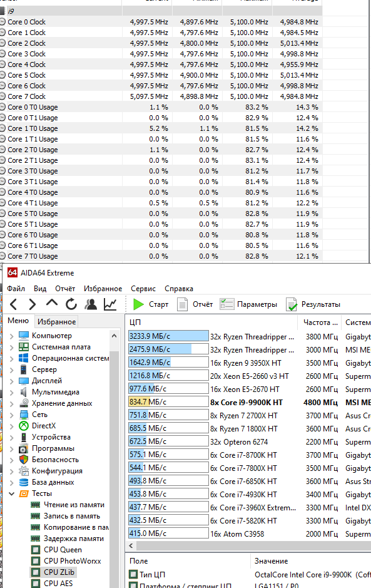This screenshot has width=371, height=588.
Task: Switch to the Избранное sidebar tab
Action: coord(56,321)
